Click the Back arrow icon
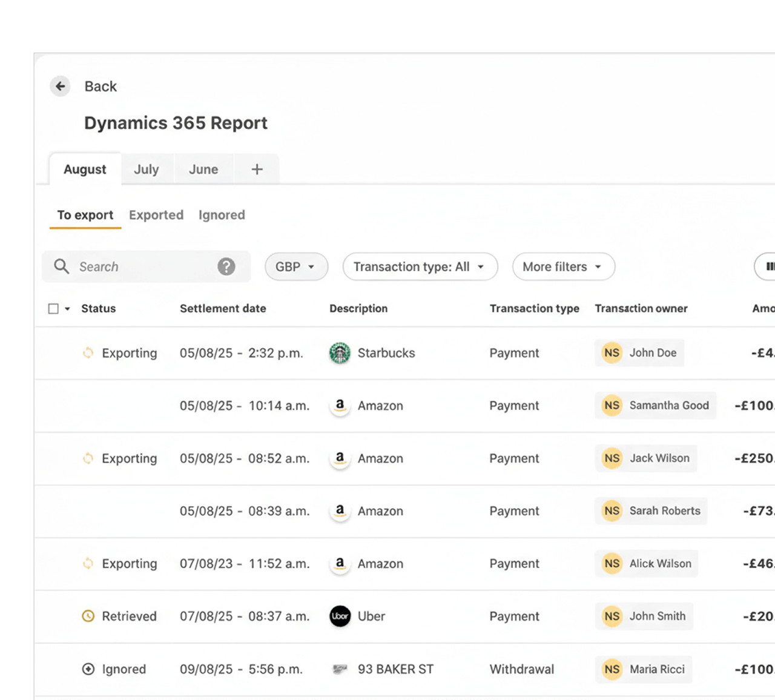This screenshot has height=700, width=775. pyautogui.click(x=60, y=87)
